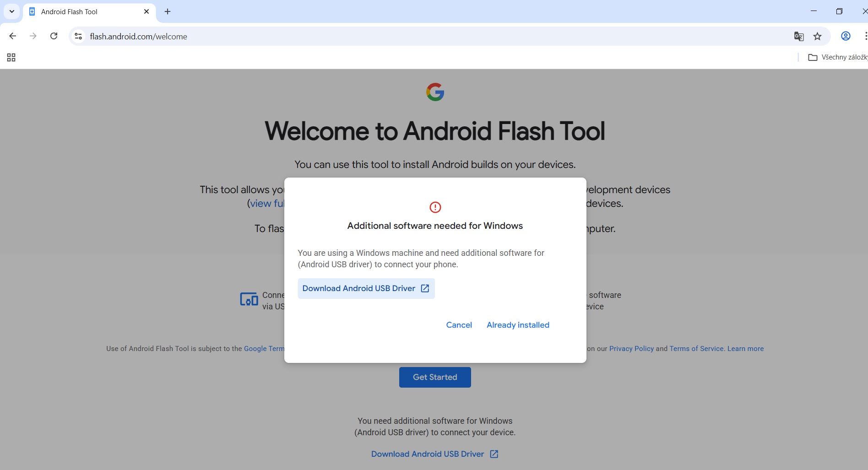868x470 pixels.
Task: Open the apps grid shortcut in the bookmarks bar
Action: pos(11,57)
